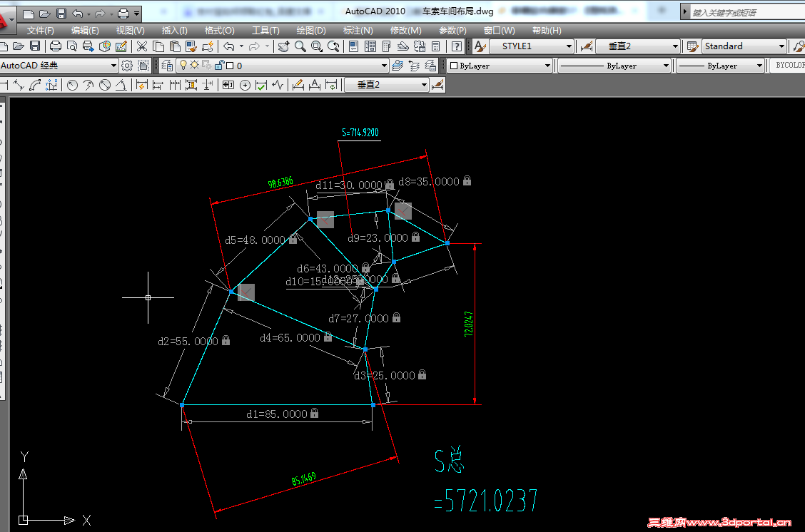Toggle layer 0 freeze sun icon
This screenshot has height=532, width=805.
pos(195,66)
